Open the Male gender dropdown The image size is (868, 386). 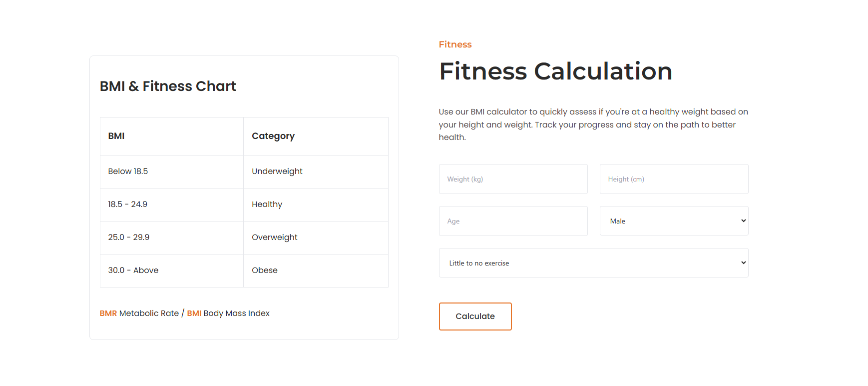[674, 221]
